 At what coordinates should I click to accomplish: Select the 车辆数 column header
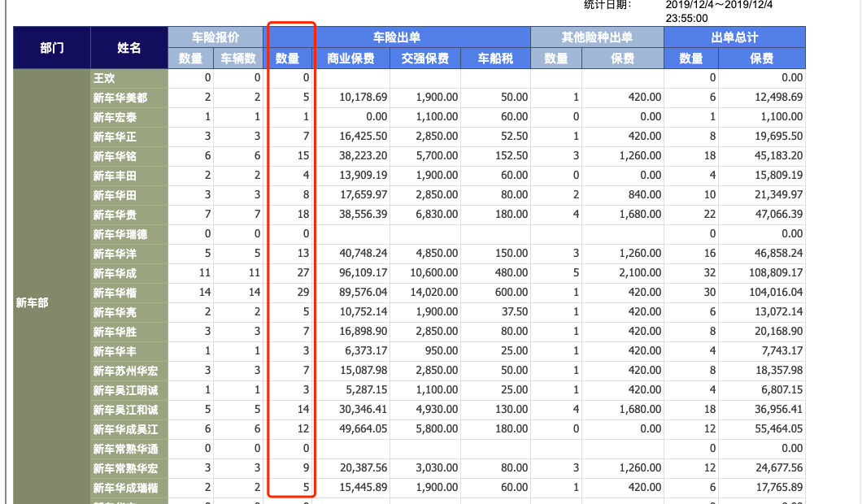238,59
